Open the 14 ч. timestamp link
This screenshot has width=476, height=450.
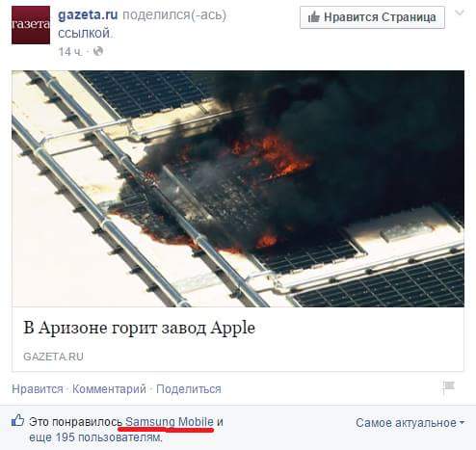(x=70, y=51)
